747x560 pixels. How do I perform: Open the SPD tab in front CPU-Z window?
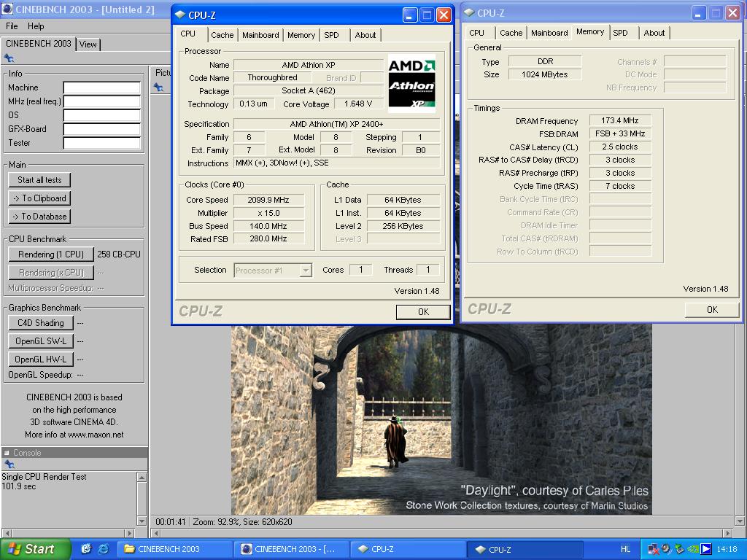(x=332, y=35)
